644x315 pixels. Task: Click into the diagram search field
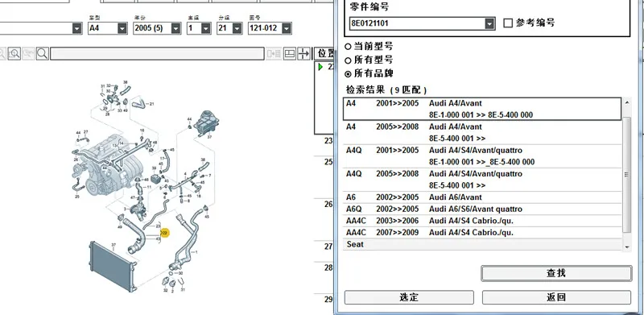pyautogui.click(x=157, y=54)
